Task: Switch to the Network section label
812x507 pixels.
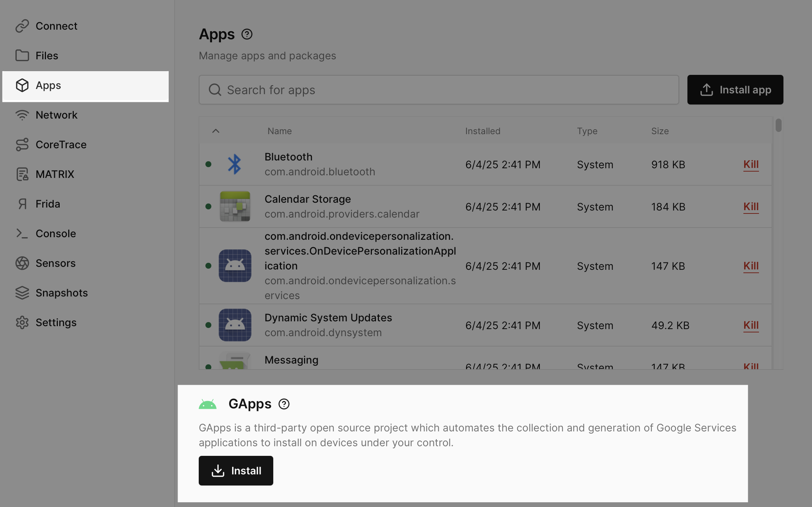Action: [x=56, y=115]
